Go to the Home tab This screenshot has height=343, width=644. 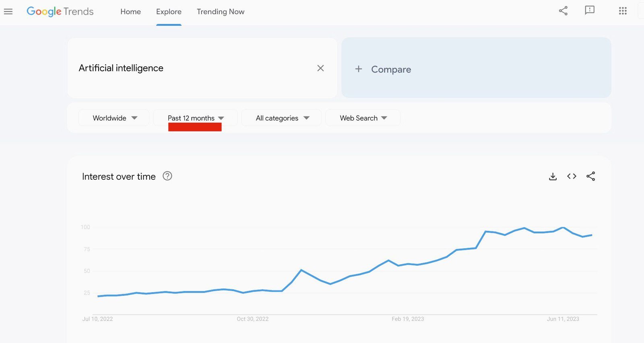pyautogui.click(x=130, y=12)
